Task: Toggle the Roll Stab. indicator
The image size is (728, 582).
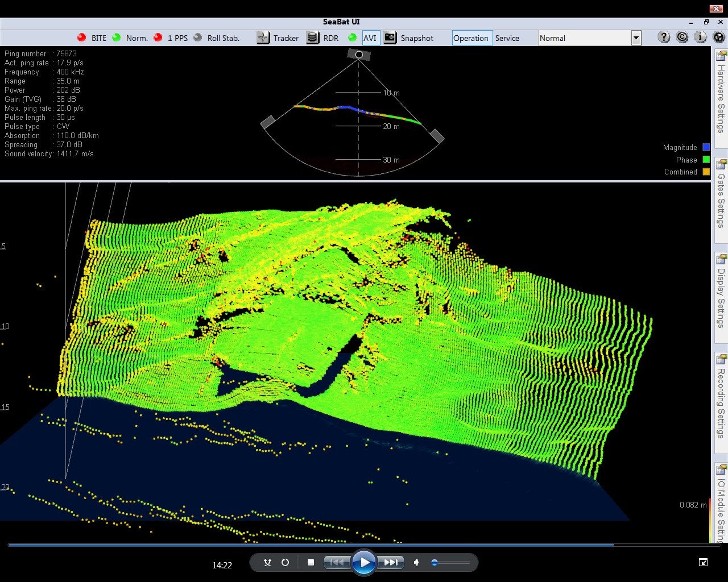Action: (x=197, y=38)
